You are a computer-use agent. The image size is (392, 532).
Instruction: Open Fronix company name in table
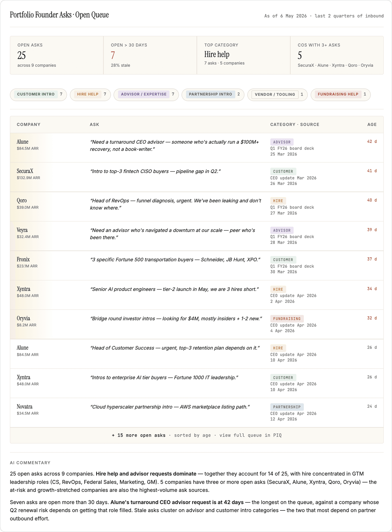pos(23,259)
